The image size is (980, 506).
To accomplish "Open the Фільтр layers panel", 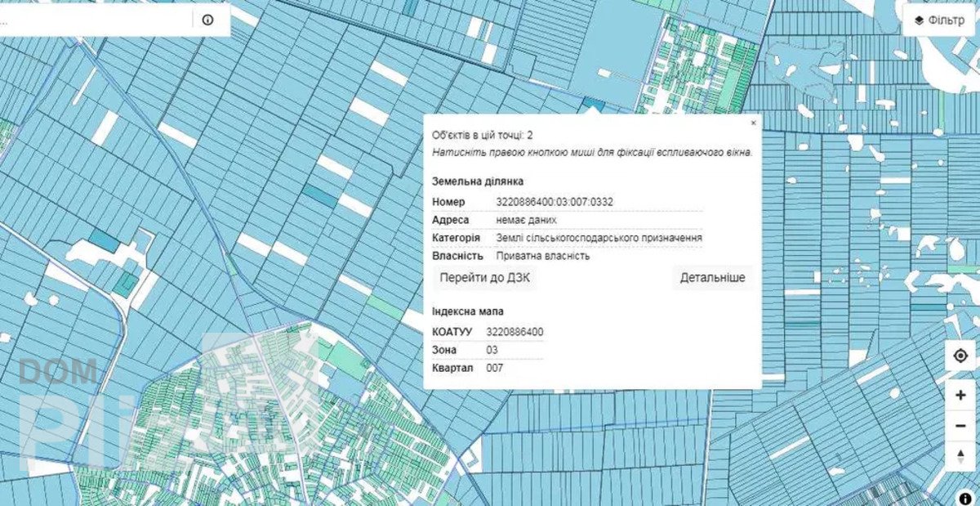I will pyautogui.click(x=939, y=20).
